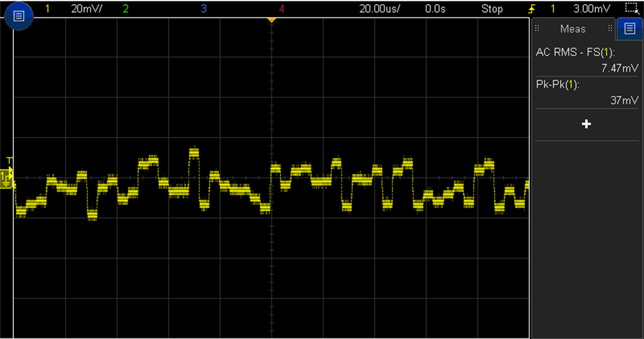
Task: Click the channel 1 ground level marker
Action: click(x=6, y=179)
